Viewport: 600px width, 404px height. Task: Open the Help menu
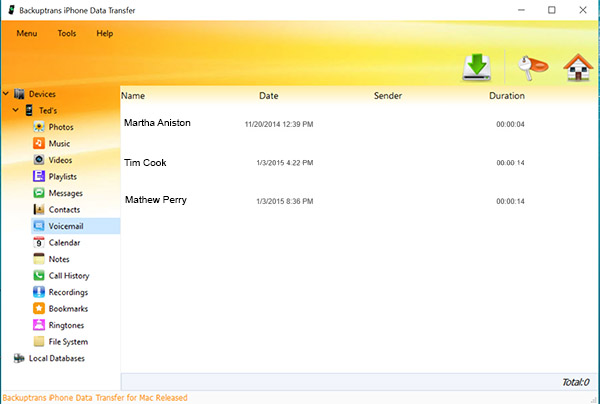pyautogui.click(x=104, y=33)
